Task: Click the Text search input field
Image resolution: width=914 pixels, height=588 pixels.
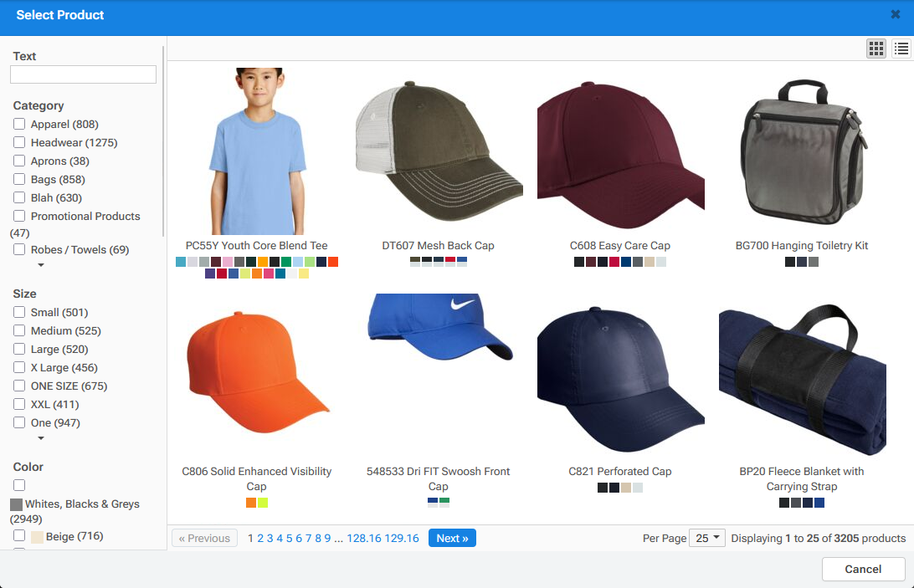Action: (83, 74)
